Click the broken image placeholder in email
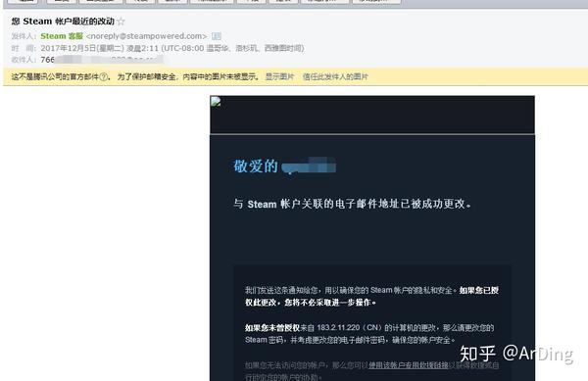The height and width of the screenshot is (381, 588). [x=216, y=101]
